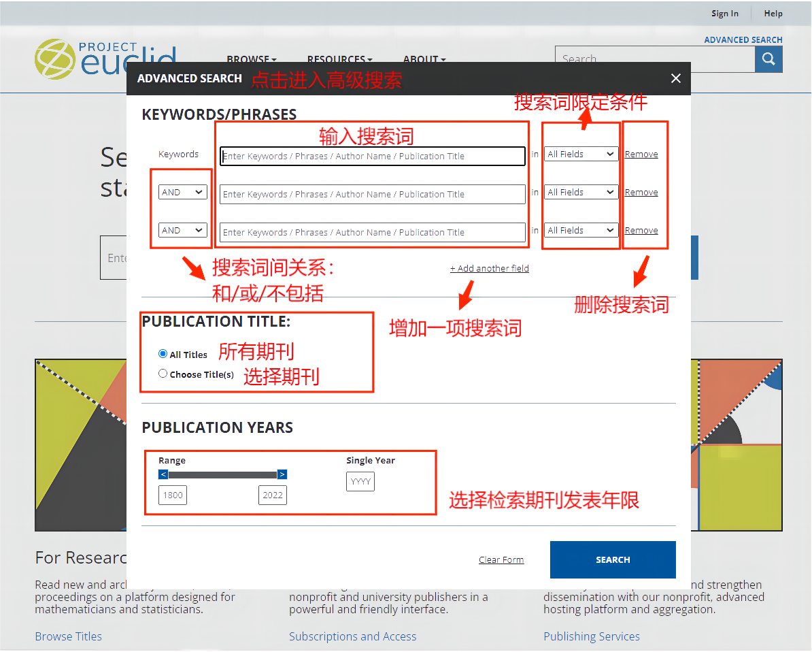Select the Choose Title(s) radio button
The image size is (812, 652).
pyautogui.click(x=163, y=374)
